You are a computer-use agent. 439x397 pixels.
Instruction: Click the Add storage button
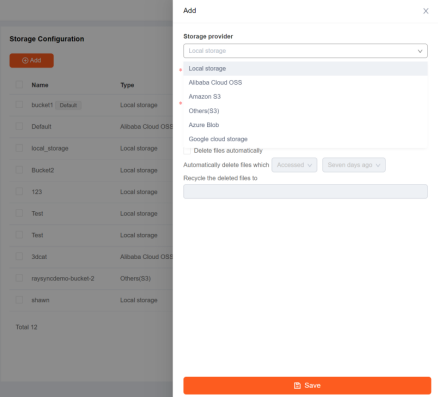32,61
